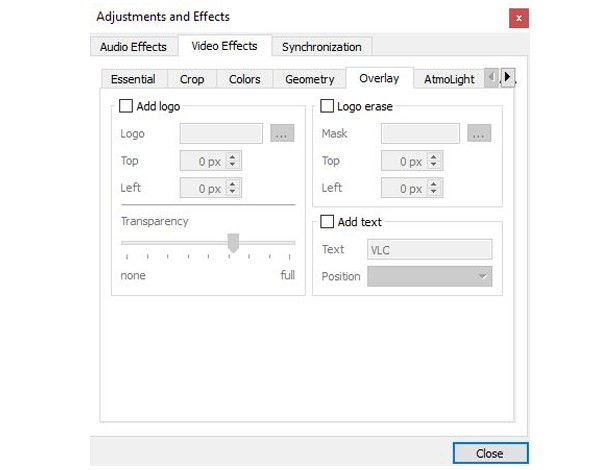Close the dialog with the red X
600x470 pixels.
(x=519, y=18)
